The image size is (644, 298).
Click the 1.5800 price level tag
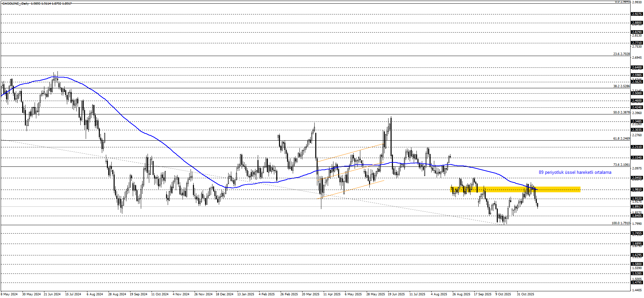coord(637,264)
